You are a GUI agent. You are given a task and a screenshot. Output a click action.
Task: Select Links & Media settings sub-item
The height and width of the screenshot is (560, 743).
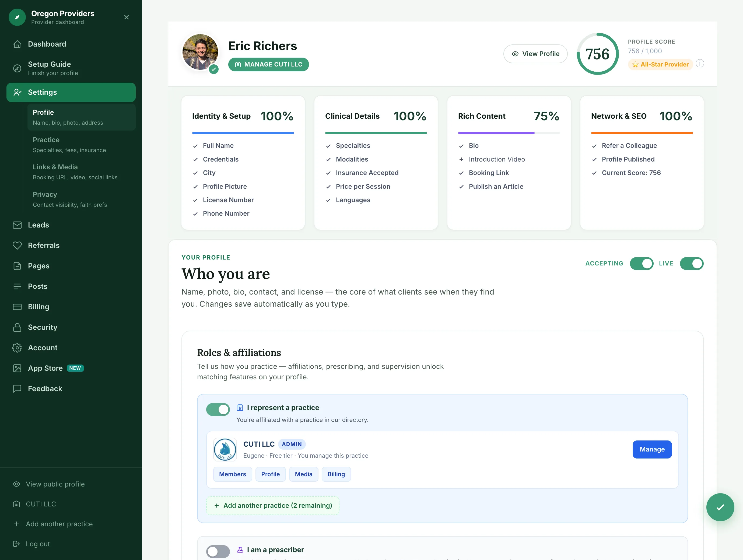81,172
